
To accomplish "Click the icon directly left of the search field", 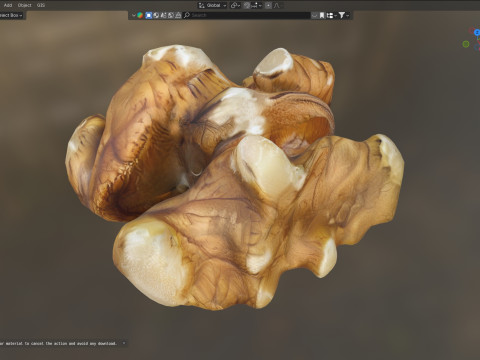I will 178,15.
